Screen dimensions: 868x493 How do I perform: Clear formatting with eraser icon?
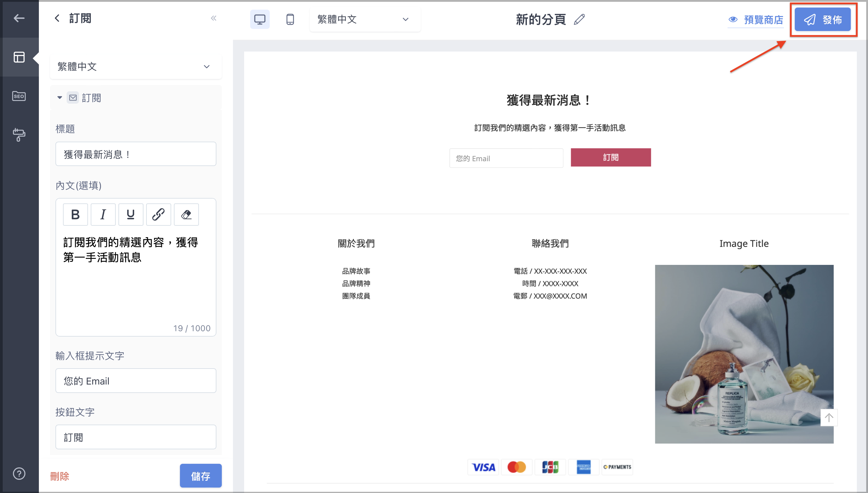tap(186, 214)
